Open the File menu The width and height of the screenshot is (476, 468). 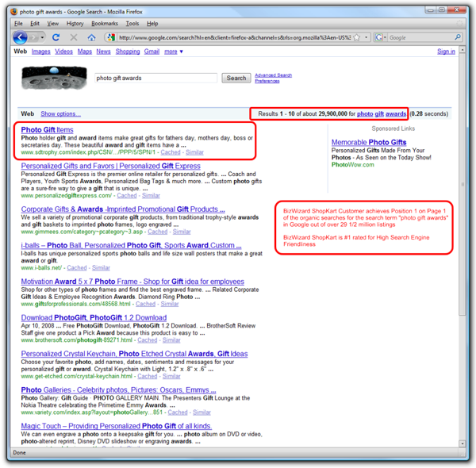18,24
